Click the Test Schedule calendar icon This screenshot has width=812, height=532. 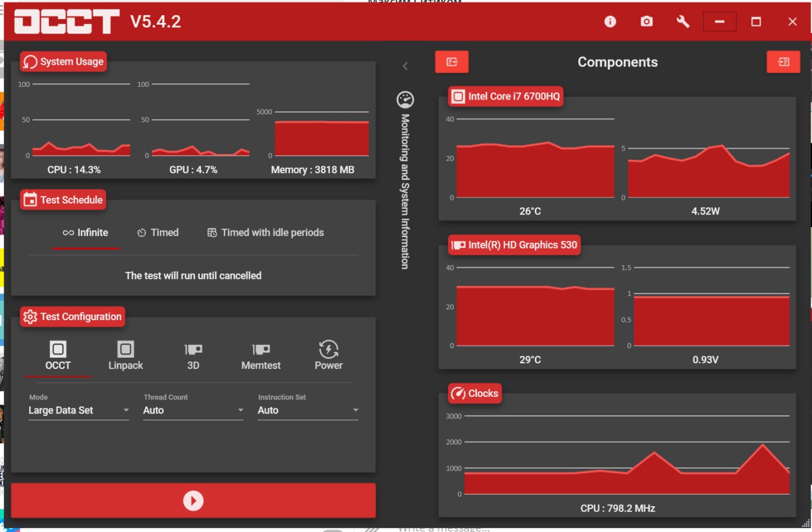click(30, 200)
